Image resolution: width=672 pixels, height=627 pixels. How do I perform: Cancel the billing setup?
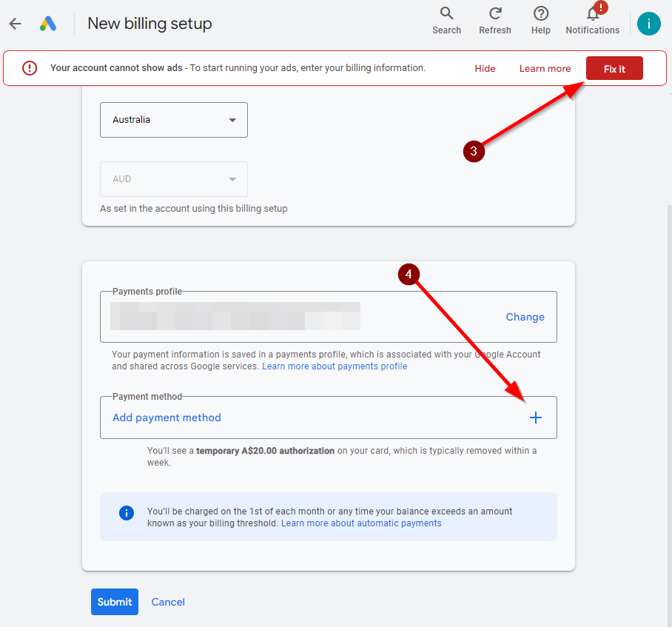168,602
